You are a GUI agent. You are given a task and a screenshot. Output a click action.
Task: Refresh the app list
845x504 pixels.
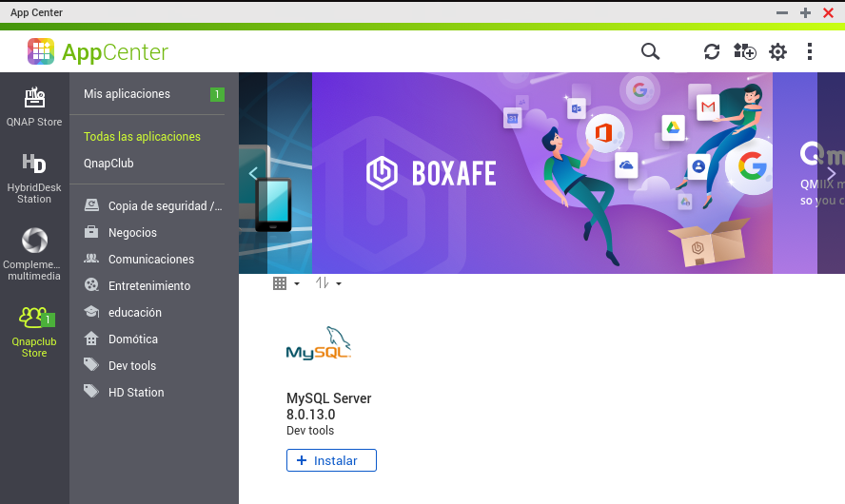point(712,51)
